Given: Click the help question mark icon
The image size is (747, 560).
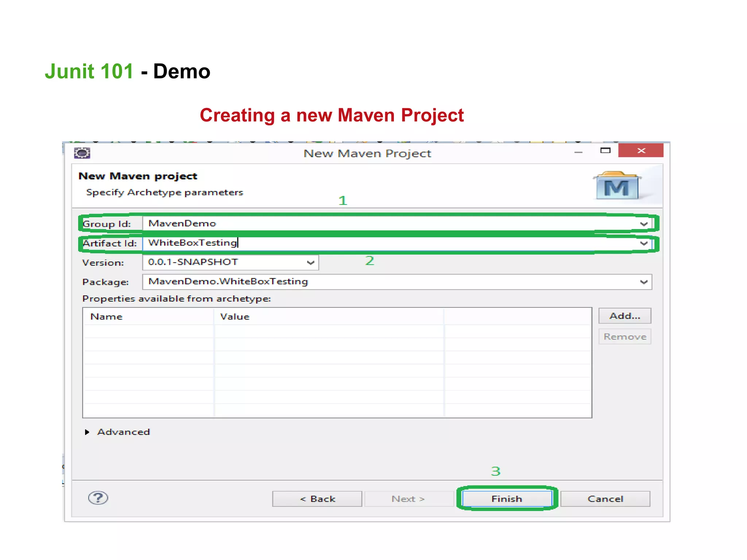Looking at the screenshot, I should 98,498.
